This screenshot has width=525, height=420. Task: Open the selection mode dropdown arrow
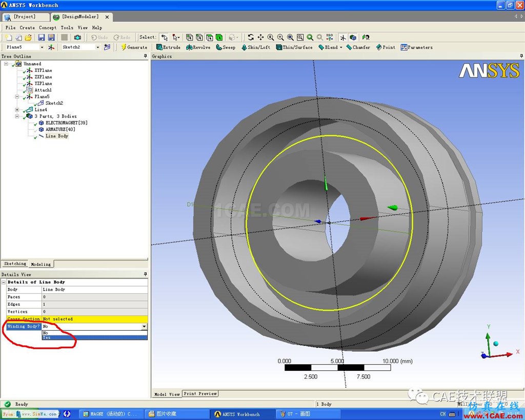[x=179, y=37]
